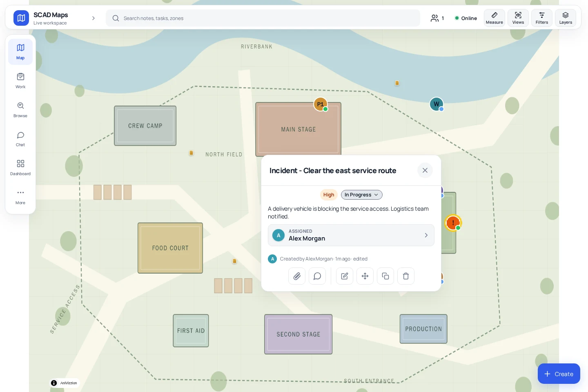588x392 pixels.
Task: Open the Map view in sidebar
Action: click(20, 52)
